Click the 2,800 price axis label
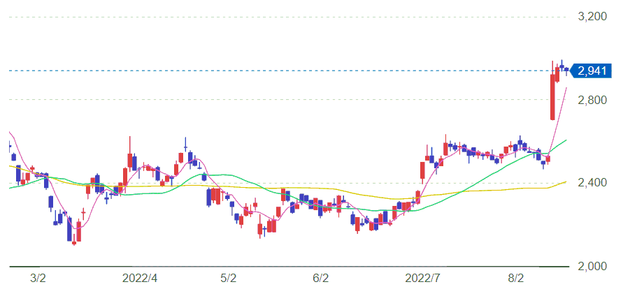 592,100
